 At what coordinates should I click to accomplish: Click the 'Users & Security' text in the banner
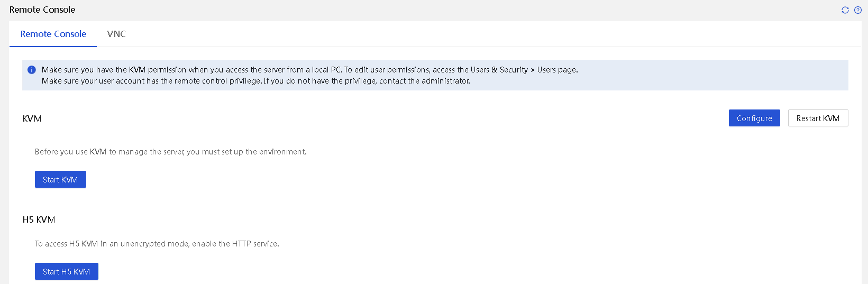pyautogui.click(x=499, y=70)
